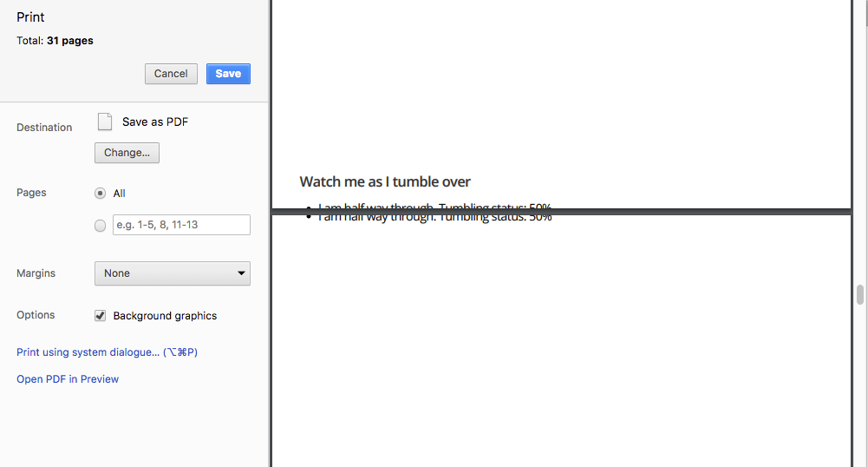Select the All pages radio button
This screenshot has width=868, height=467.
click(101, 194)
